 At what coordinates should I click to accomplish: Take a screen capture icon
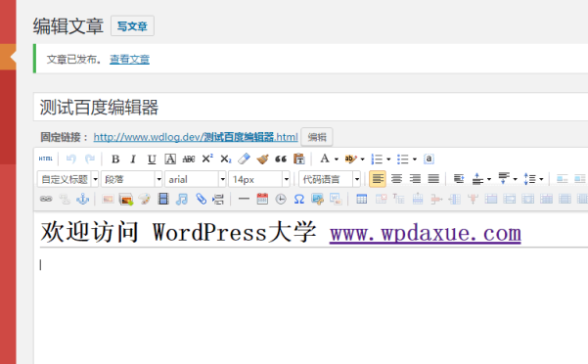point(317,199)
